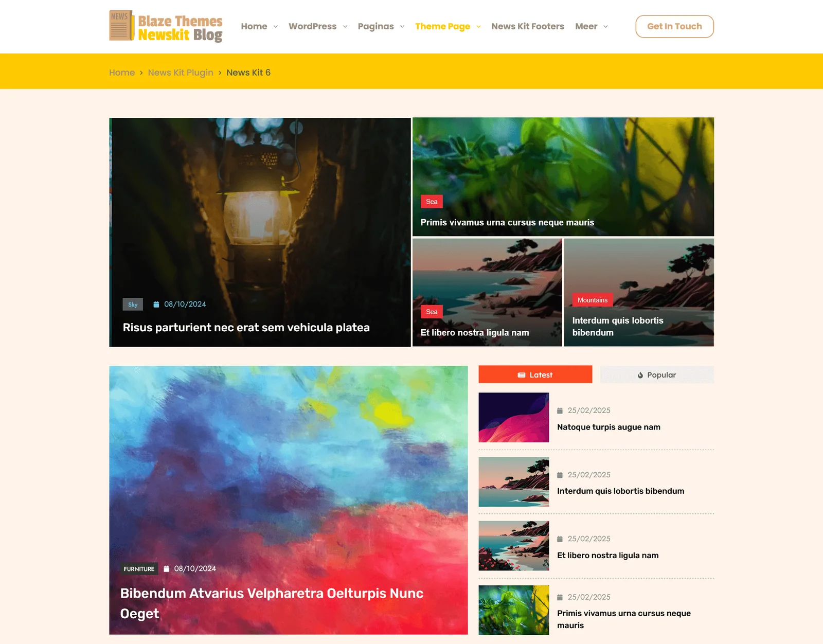
Task: Expand the Meer menu chevron
Action: point(605,27)
